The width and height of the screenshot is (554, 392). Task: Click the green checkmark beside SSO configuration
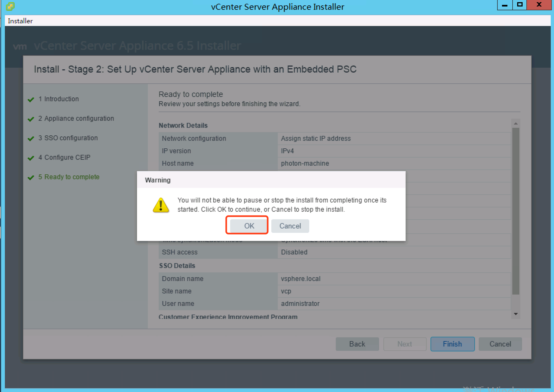[x=31, y=138]
